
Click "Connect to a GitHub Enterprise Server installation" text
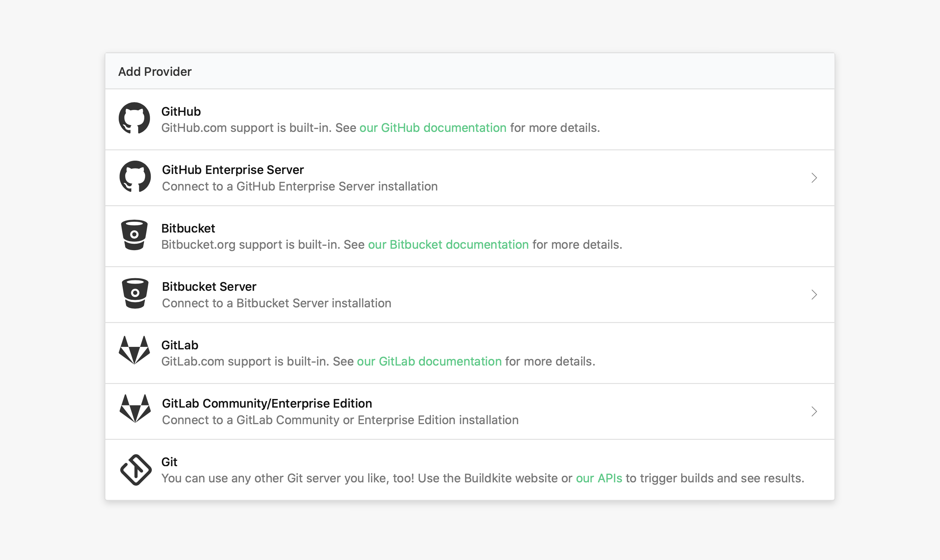(300, 187)
